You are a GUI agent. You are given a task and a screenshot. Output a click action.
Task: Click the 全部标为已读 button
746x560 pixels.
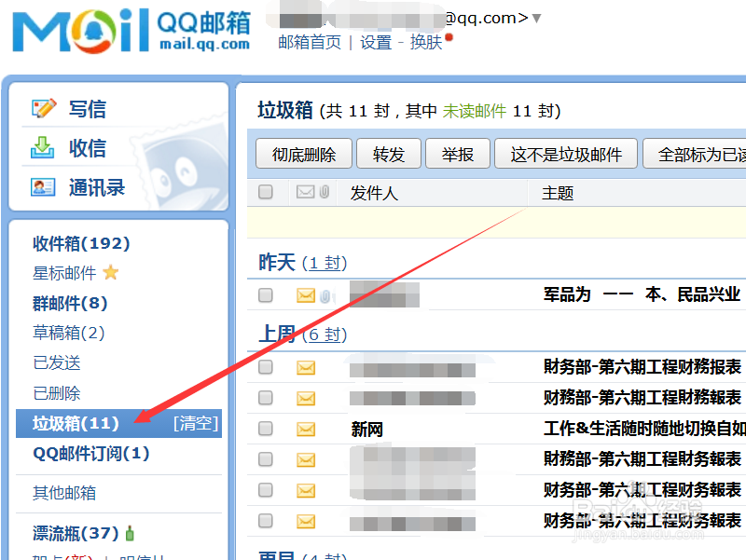(x=695, y=154)
